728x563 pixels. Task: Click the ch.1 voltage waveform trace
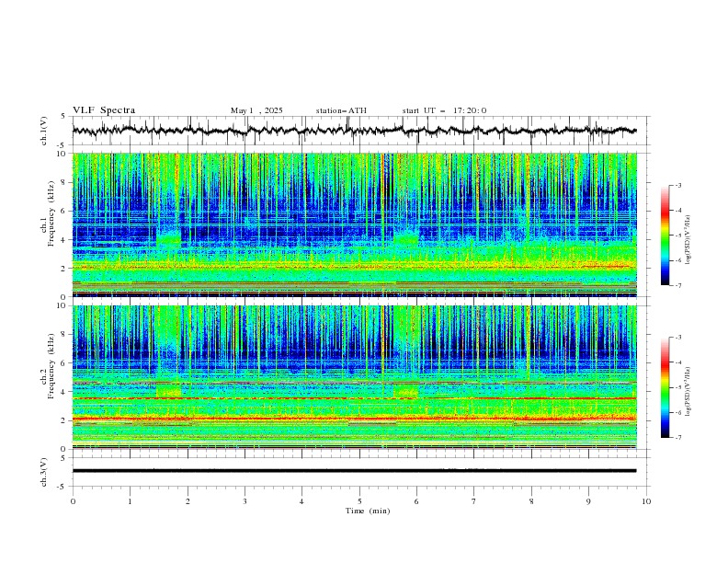(354, 131)
